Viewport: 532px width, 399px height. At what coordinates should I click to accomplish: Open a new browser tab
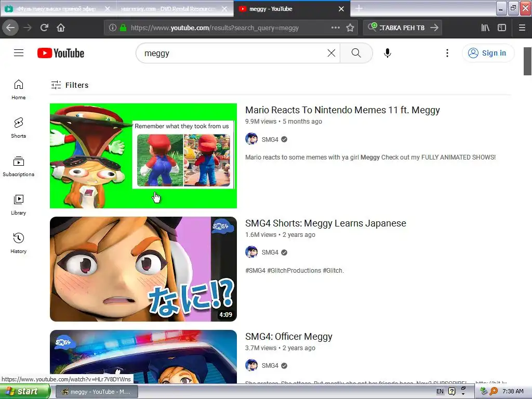pyautogui.click(x=359, y=8)
